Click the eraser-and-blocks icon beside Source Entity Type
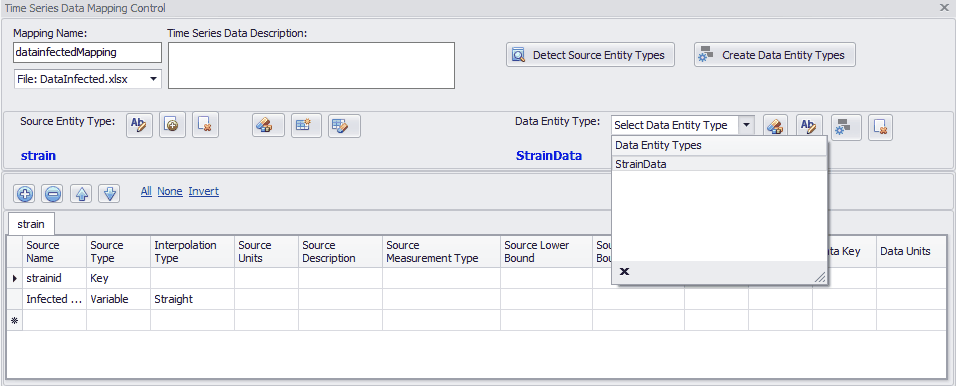956x386 pixels. [x=268, y=126]
